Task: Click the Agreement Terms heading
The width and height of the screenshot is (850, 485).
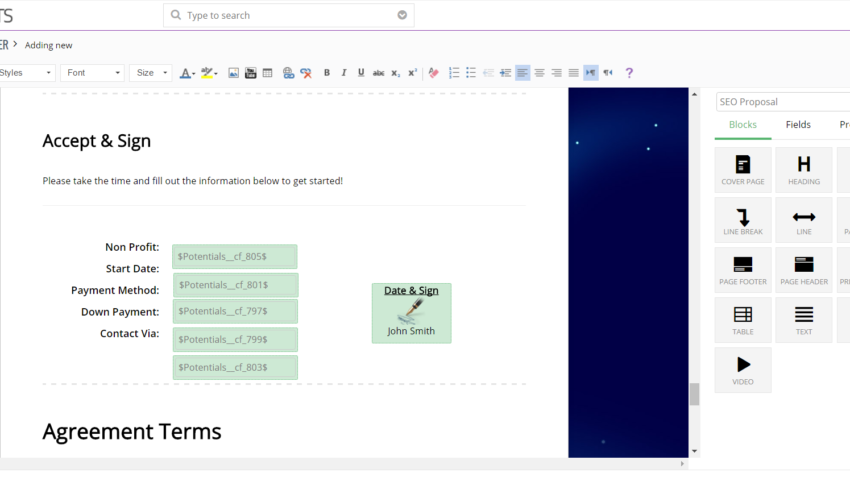Action: pos(132,432)
